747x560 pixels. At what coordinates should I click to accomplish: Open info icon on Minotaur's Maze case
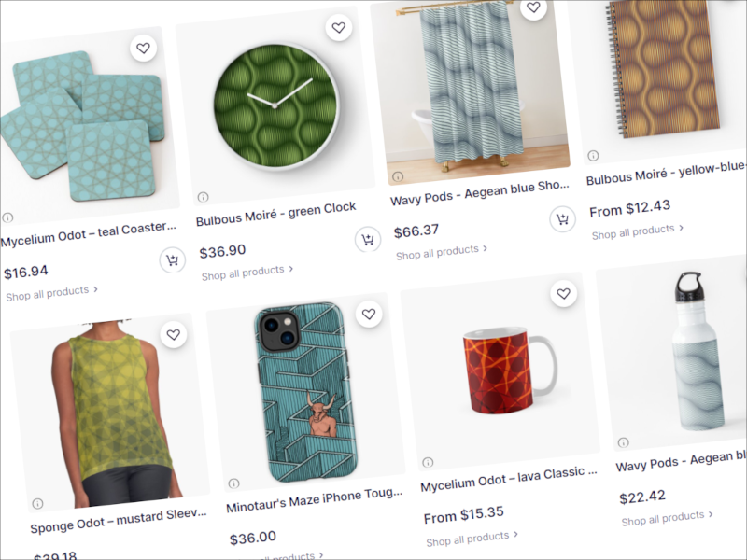[233, 483]
